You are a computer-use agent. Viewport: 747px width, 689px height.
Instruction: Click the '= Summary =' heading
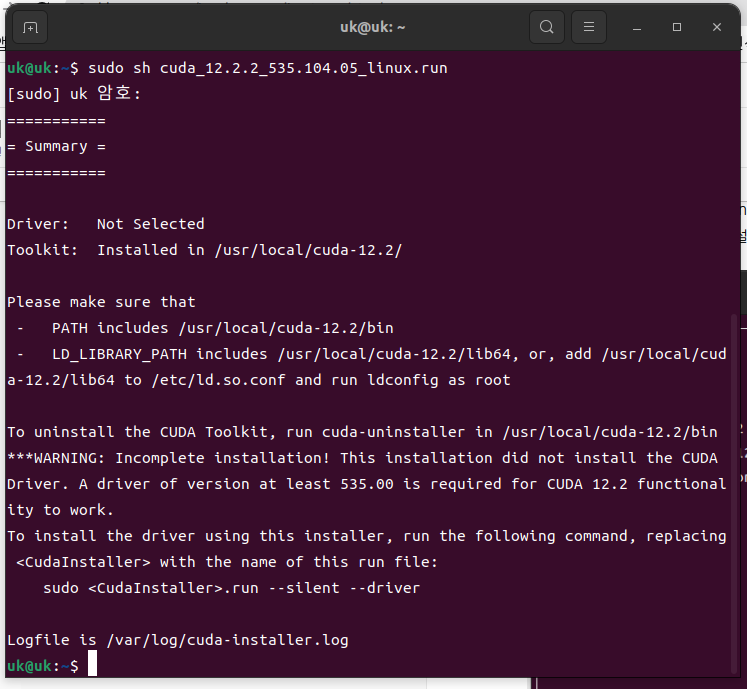tap(56, 146)
